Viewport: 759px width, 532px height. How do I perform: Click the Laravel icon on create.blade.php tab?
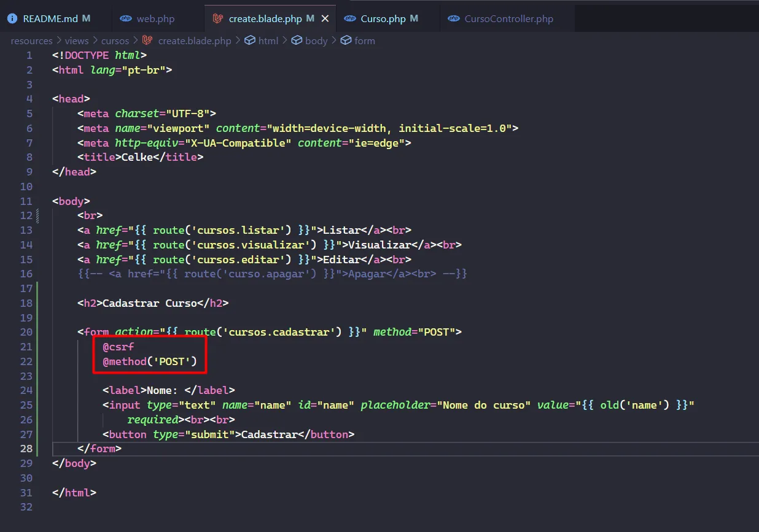pos(217,18)
